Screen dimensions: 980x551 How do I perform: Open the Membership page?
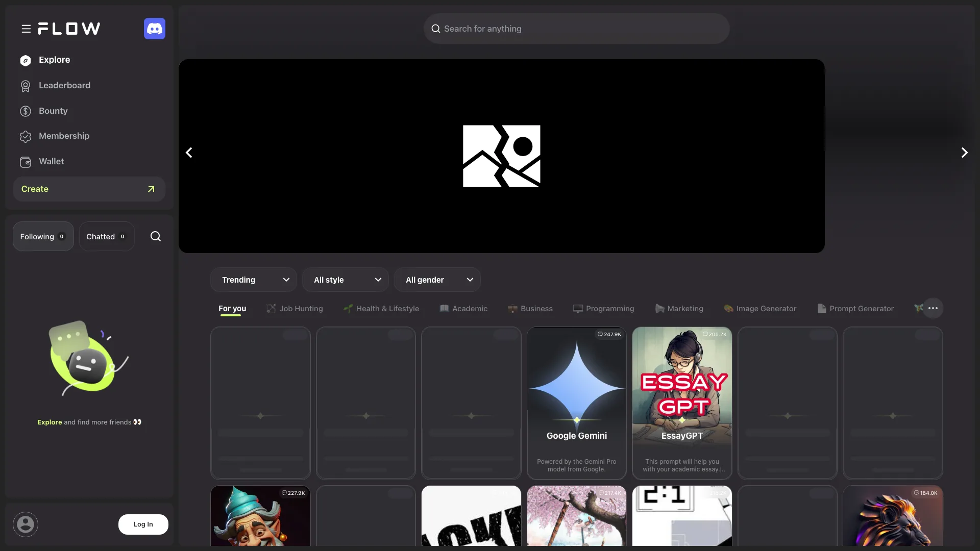pos(64,136)
